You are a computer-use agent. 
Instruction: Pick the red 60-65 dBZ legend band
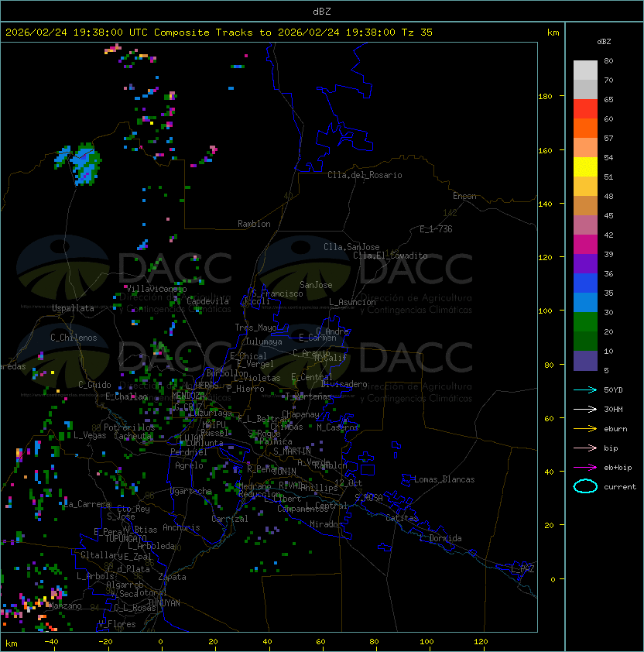585,109
